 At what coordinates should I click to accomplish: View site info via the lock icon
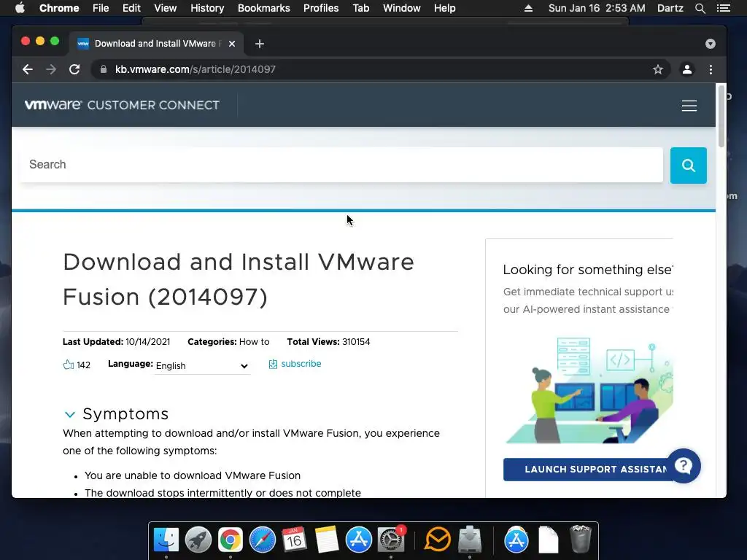coord(104,69)
